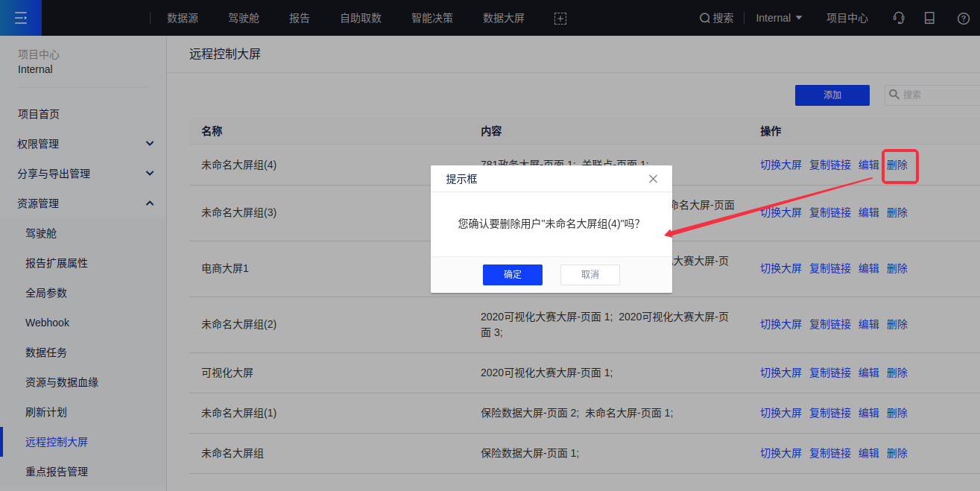This screenshot has height=491, width=980.
Task: Click the magnifier in the list search box
Action: tap(894, 95)
